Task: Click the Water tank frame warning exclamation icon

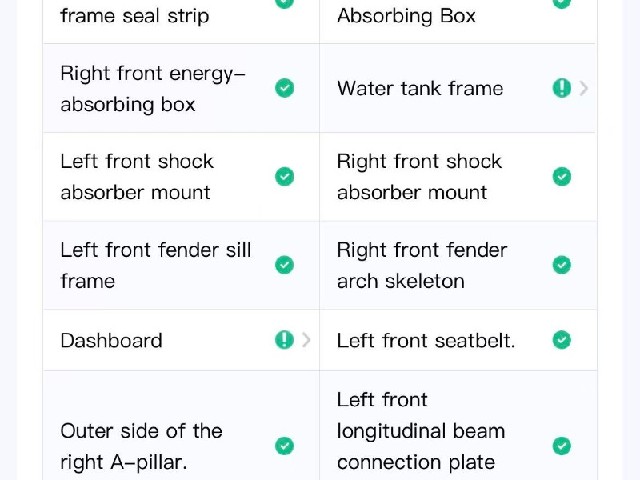Action: (x=562, y=88)
